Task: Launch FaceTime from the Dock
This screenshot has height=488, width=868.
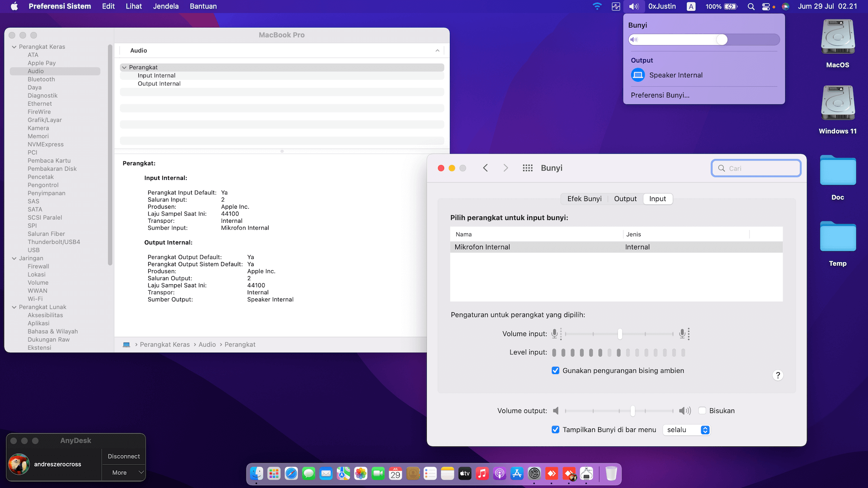Action: 378,473
